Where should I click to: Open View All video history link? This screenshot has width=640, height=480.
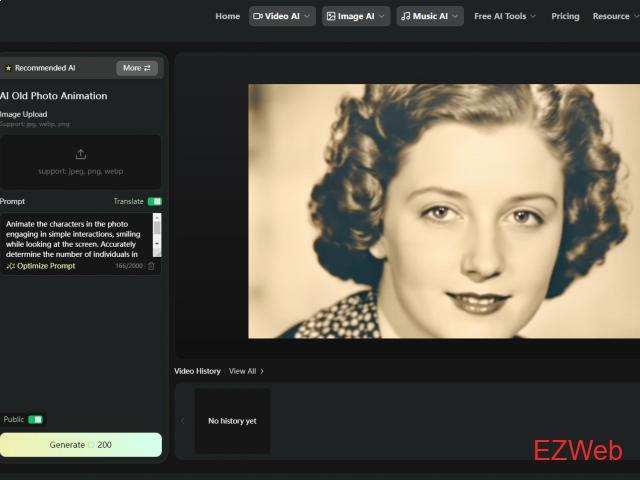(x=246, y=371)
